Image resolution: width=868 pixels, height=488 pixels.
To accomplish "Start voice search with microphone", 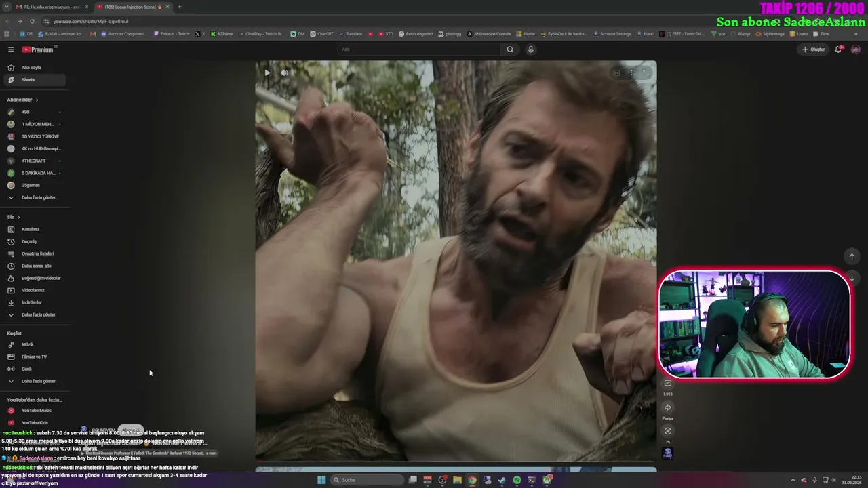I will coord(531,49).
